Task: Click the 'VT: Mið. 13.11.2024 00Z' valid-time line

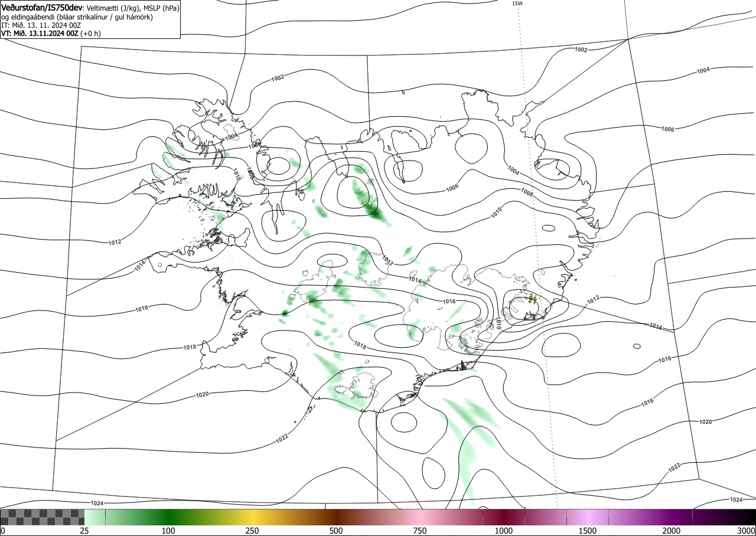Action: click(x=40, y=34)
